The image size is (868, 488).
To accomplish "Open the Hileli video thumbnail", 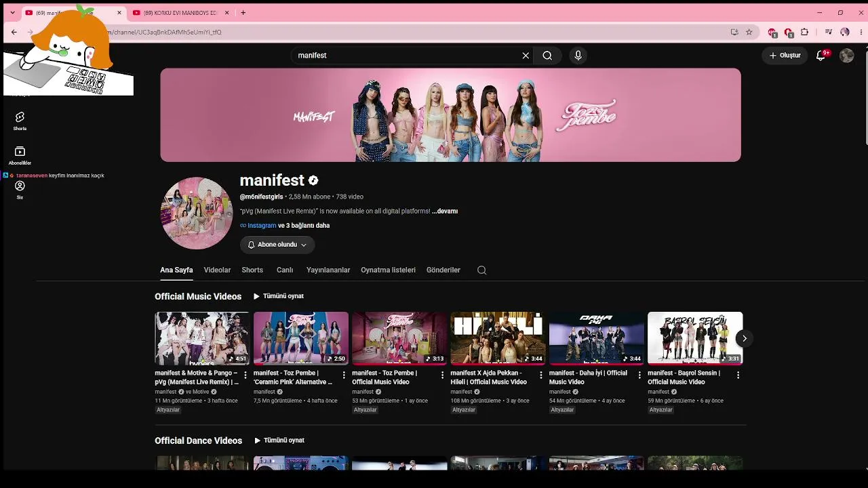I will [x=498, y=338].
